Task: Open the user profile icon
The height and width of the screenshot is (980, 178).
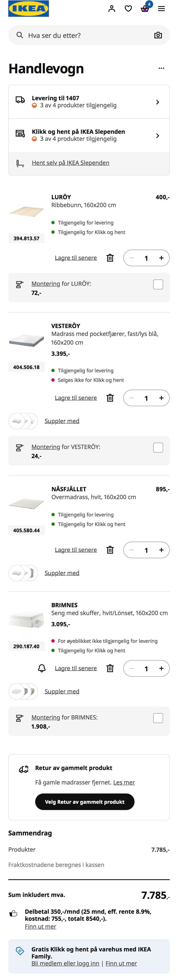Action: (x=111, y=9)
